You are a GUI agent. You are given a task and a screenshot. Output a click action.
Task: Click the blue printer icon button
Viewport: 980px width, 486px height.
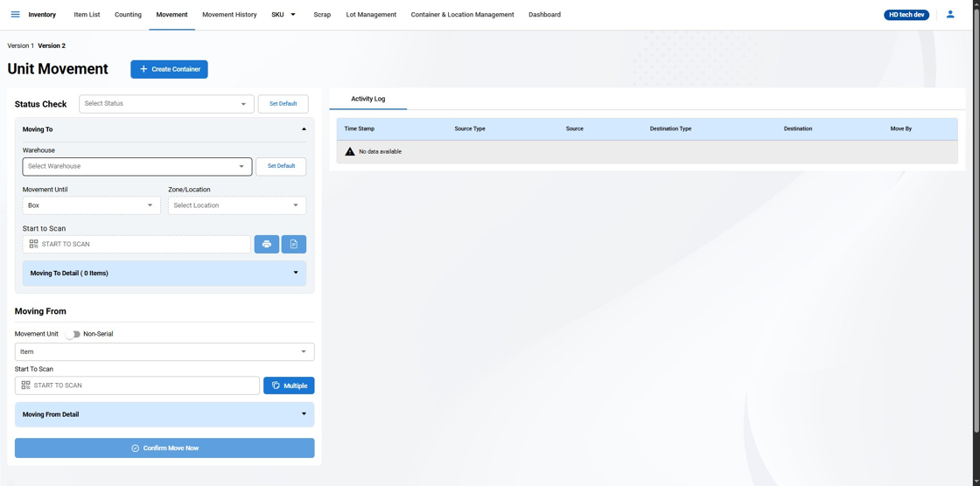[x=267, y=244]
